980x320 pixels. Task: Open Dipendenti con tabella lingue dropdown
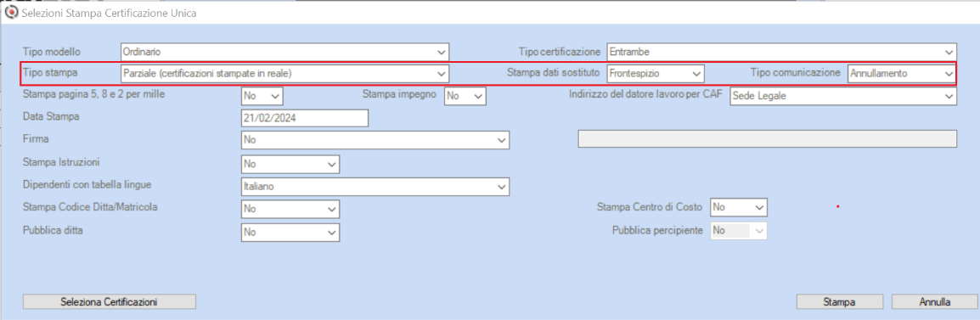(375, 186)
